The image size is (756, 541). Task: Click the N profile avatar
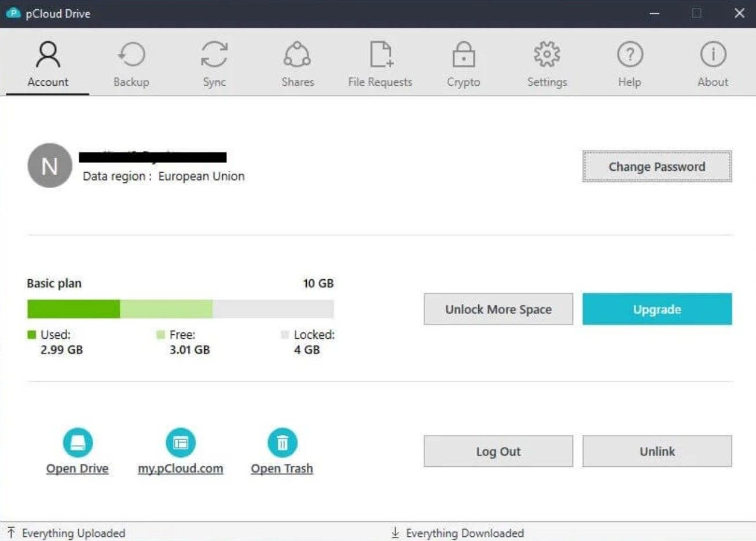(x=50, y=166)
